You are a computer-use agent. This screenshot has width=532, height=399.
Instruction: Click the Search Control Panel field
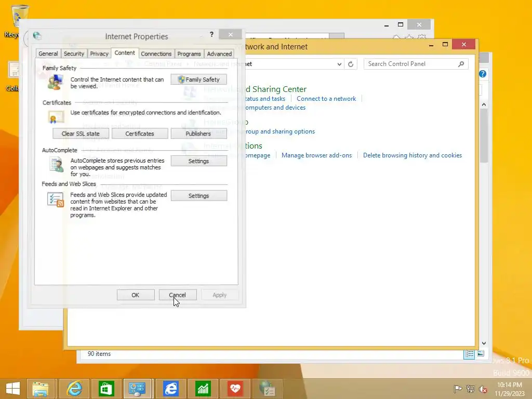[x=416, y=64]
